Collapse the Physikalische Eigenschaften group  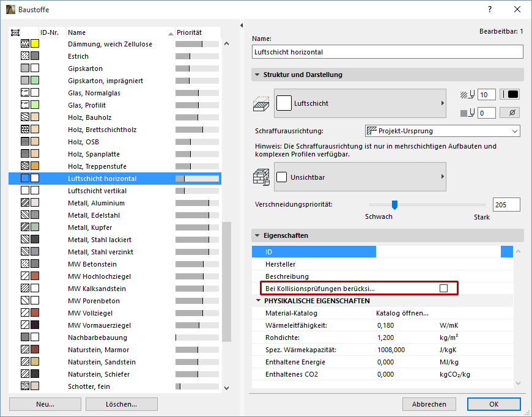tap(257, 300)
